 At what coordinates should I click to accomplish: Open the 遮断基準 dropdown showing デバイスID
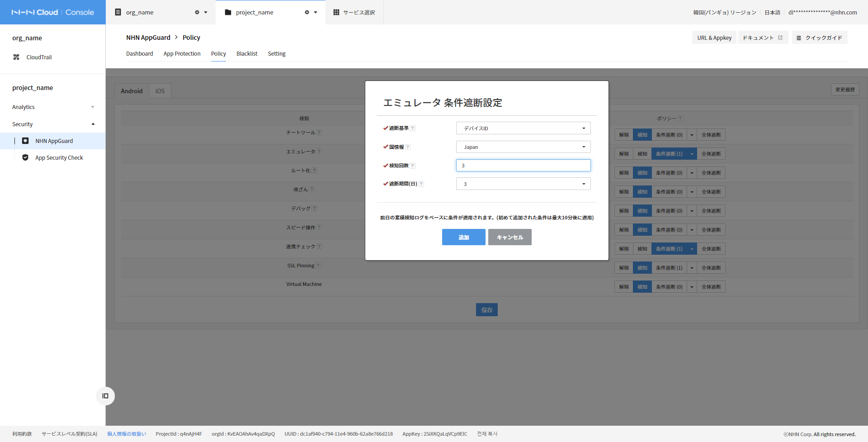click(523, 128)
